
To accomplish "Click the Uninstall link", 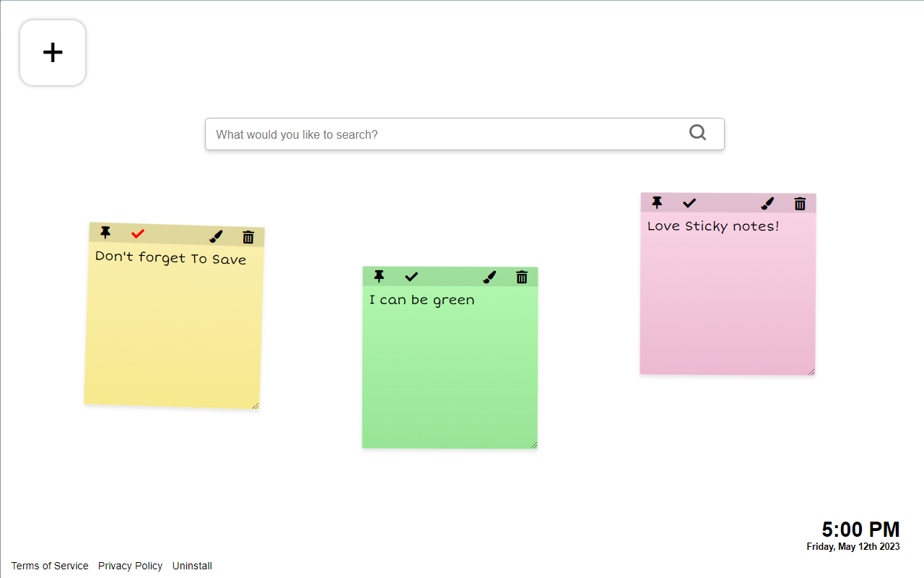I will 192,566.
